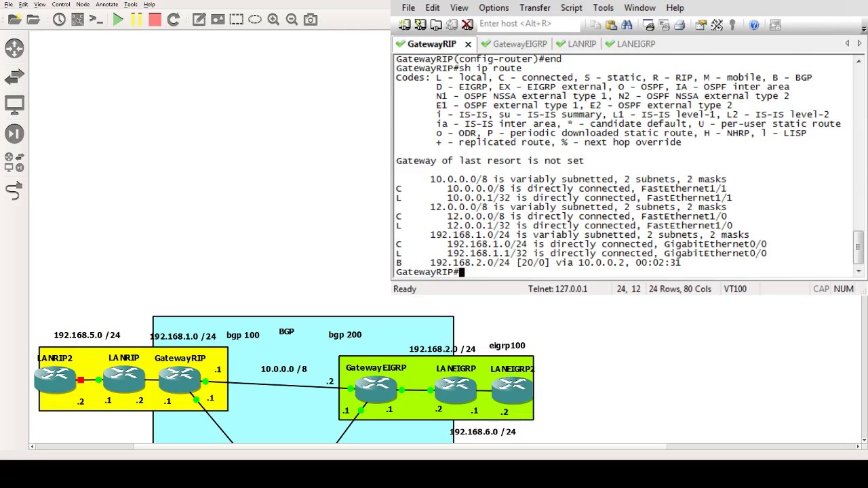Open new project folder icon in GNS3
Viewport: 868px width, 488px height.
pyautogui.click(x=14, y=20)
